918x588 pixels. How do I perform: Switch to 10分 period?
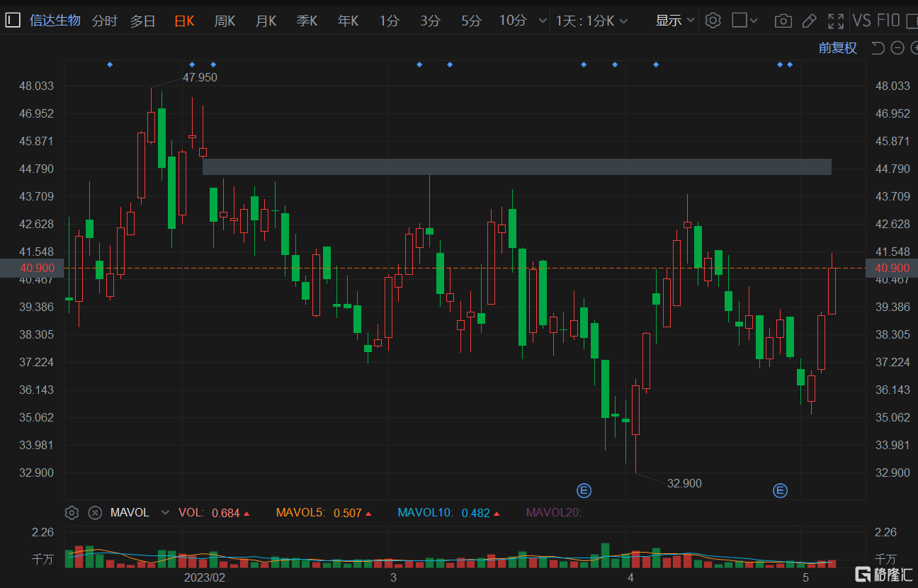[x=513, y=21]
